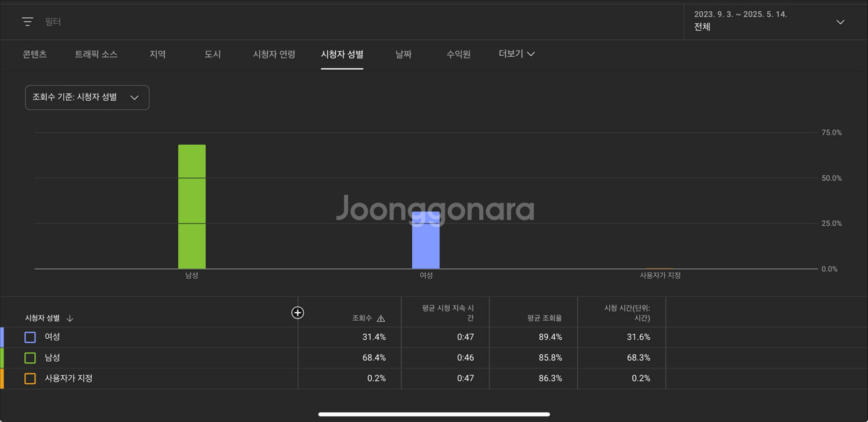Toggle the 남성 row checkbox

tap(30, 358)
